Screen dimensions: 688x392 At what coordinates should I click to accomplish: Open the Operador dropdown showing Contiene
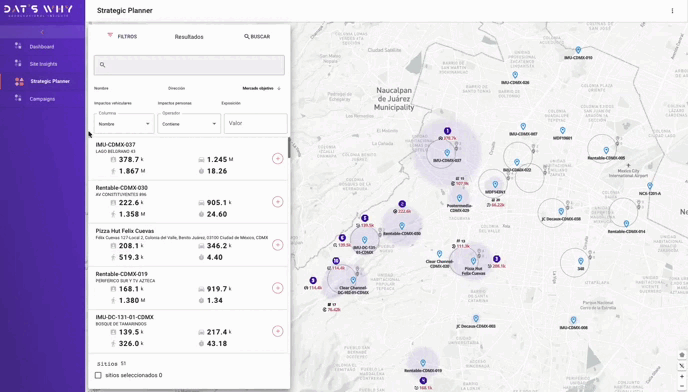[189, 124]
